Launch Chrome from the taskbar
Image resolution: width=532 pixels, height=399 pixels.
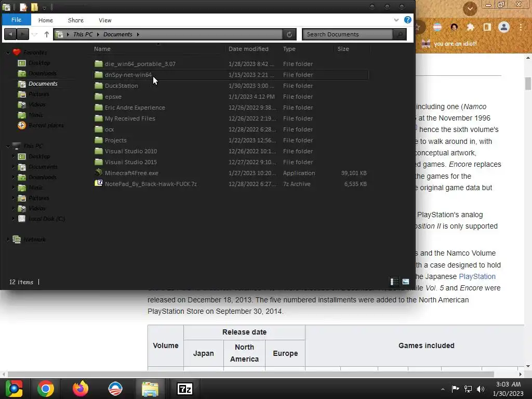[46, 389]
